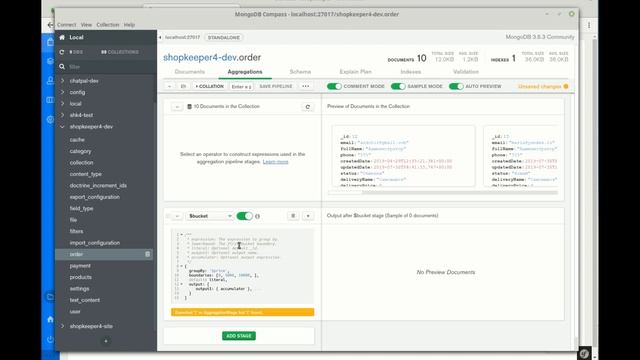Expand the chatpal-dev database
This screenshot has width=640, height=360.
click(x=62, y=81)
